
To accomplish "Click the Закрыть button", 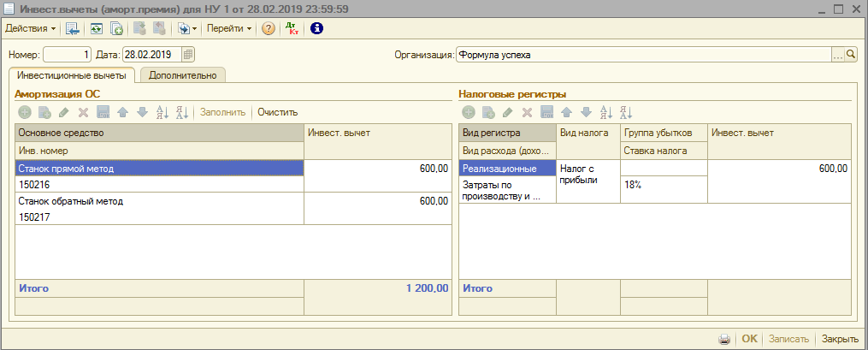I will coord(840,339).
